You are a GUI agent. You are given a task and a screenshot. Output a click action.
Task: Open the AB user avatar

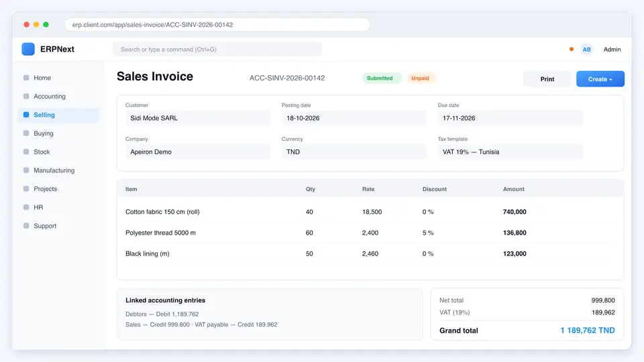pyautogui.click(x=586, y=49)
